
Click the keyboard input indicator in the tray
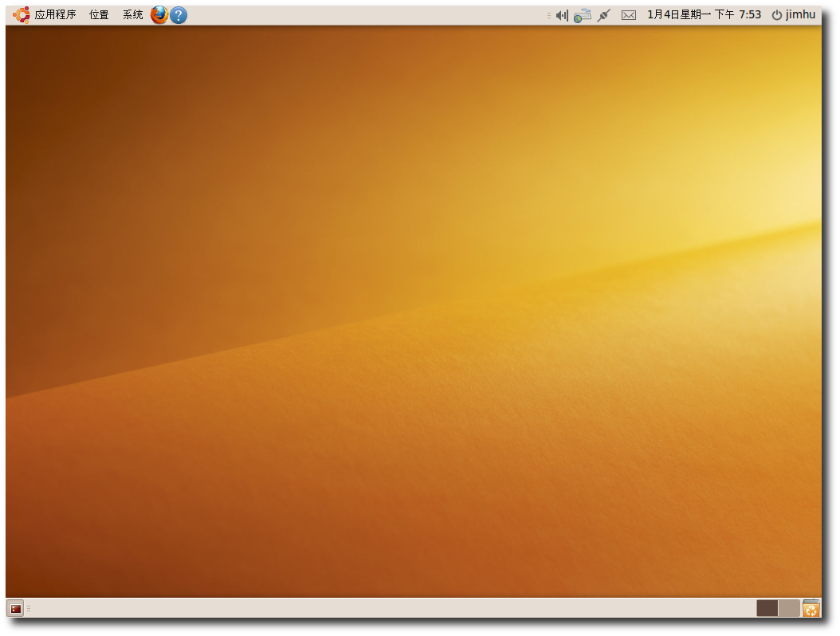click(582, 14)
